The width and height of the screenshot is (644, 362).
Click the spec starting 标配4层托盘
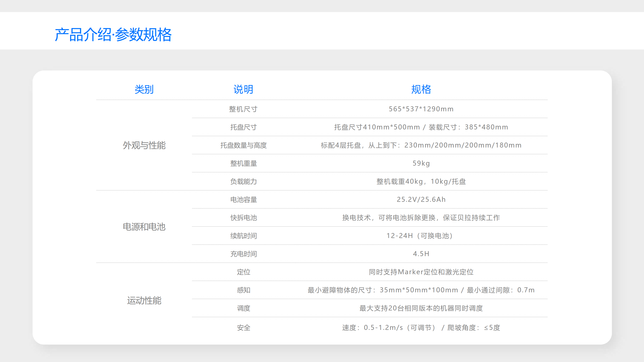[x=421, y=145]
